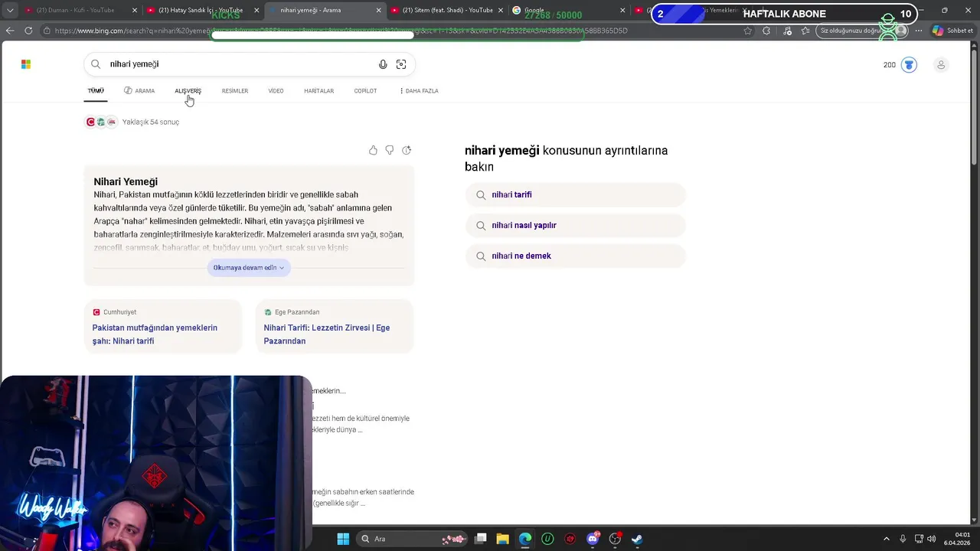Click the microphone voice search icon
The width and height of the screenshot is (980, 551).
383,64
